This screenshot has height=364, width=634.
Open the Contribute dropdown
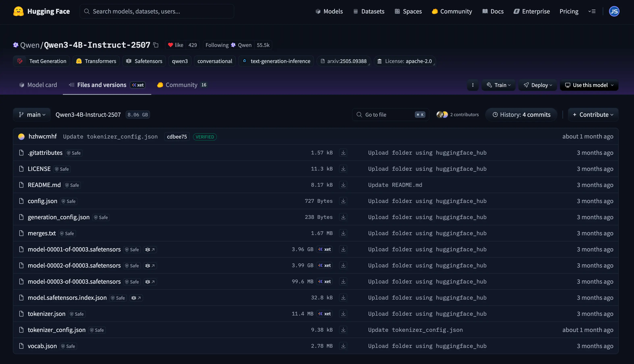coord(593,115)
